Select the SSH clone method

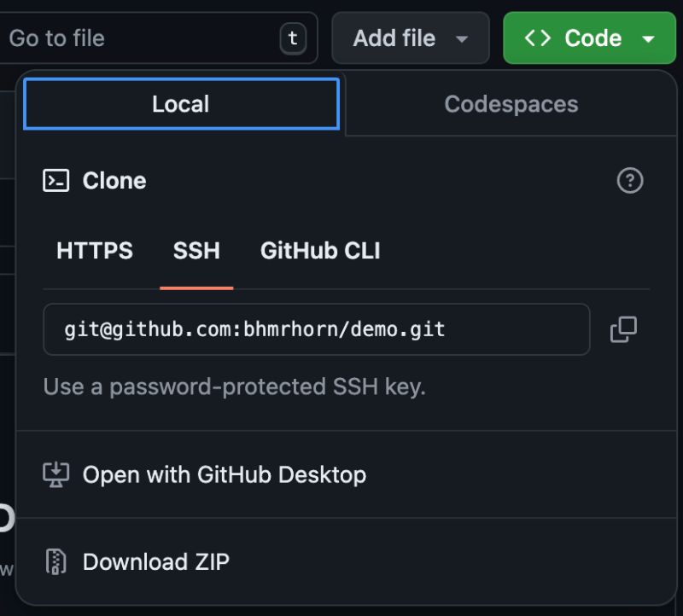(x=196, y=251)
